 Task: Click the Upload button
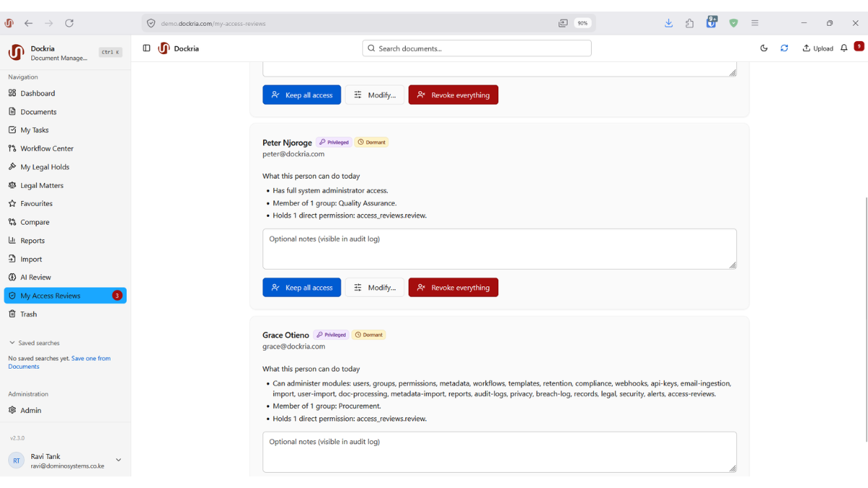(817, 48)
